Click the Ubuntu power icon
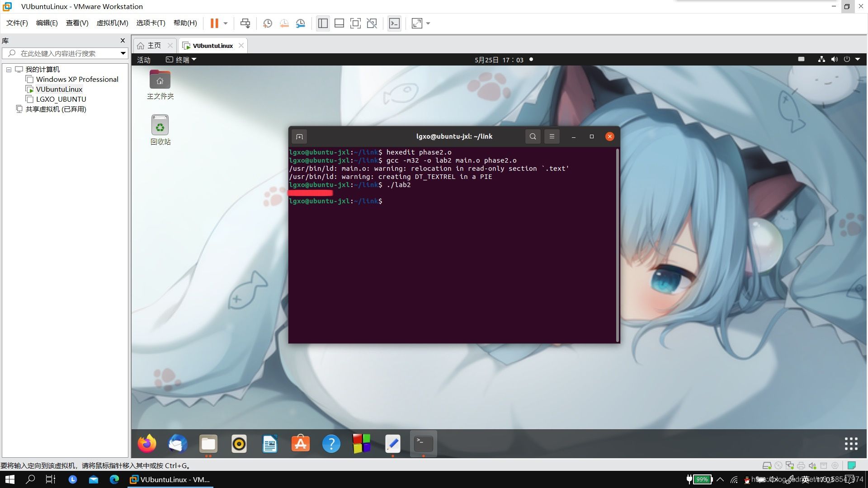This screenshot has width=868, height=488. (847, 59)
